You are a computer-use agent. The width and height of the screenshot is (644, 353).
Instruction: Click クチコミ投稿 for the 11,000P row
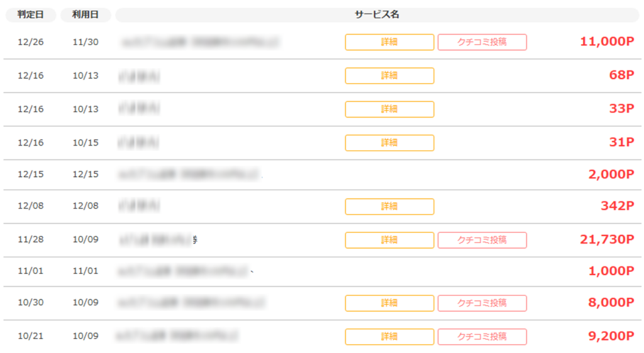482,42
